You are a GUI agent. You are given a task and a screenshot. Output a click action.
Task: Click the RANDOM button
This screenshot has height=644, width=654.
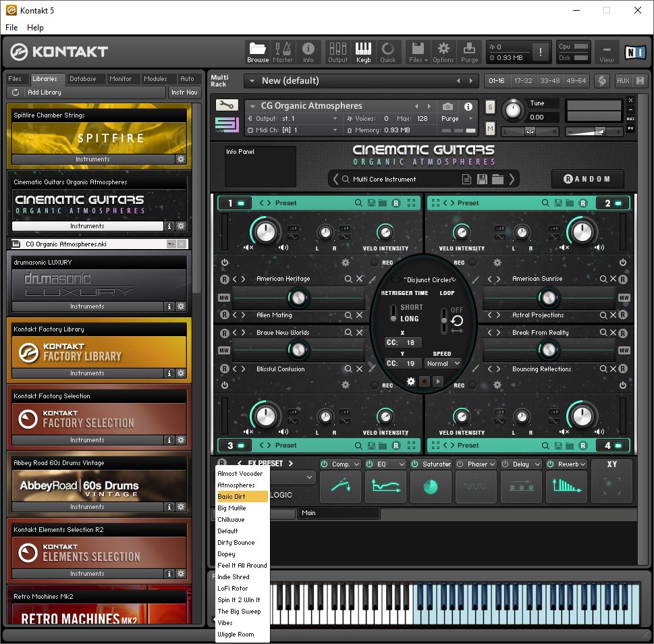[587, 179]
